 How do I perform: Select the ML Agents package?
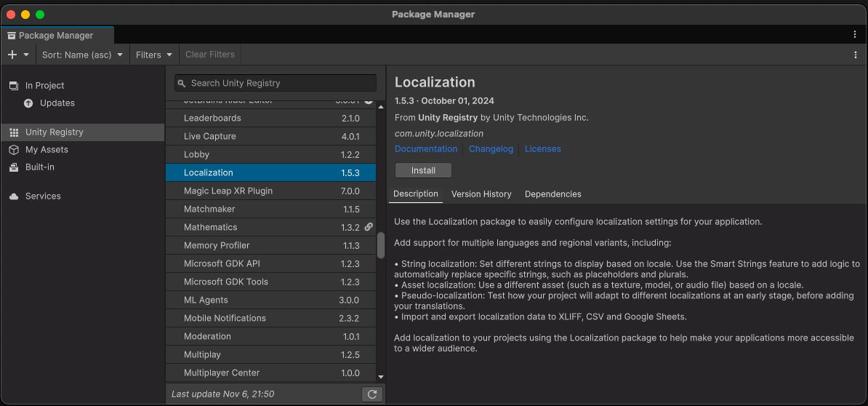270,300
